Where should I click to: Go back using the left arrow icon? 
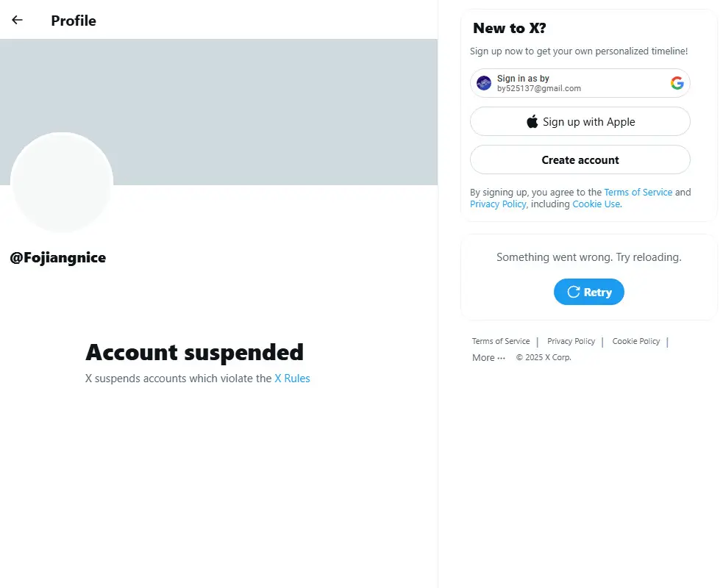tap(17, 20)
